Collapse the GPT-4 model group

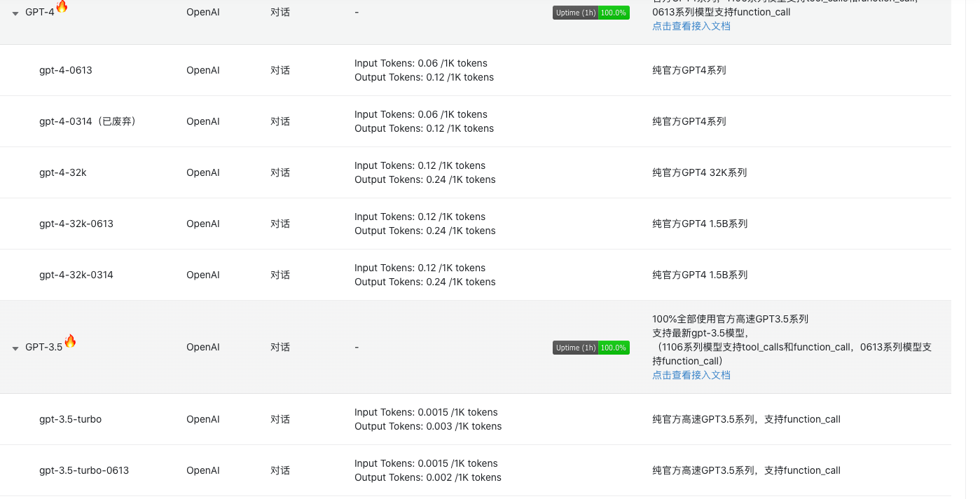click(x=15, y=13)
